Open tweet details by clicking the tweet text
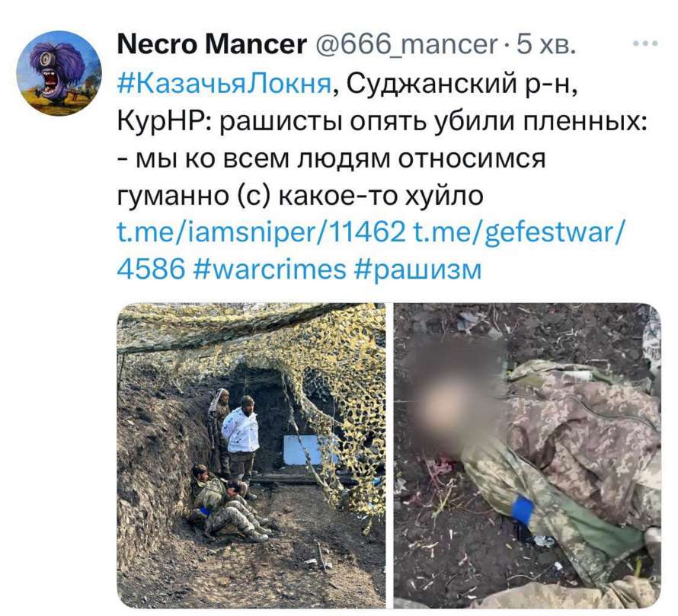The height and width of the screenshot is (616, 678). click(382, 139)
